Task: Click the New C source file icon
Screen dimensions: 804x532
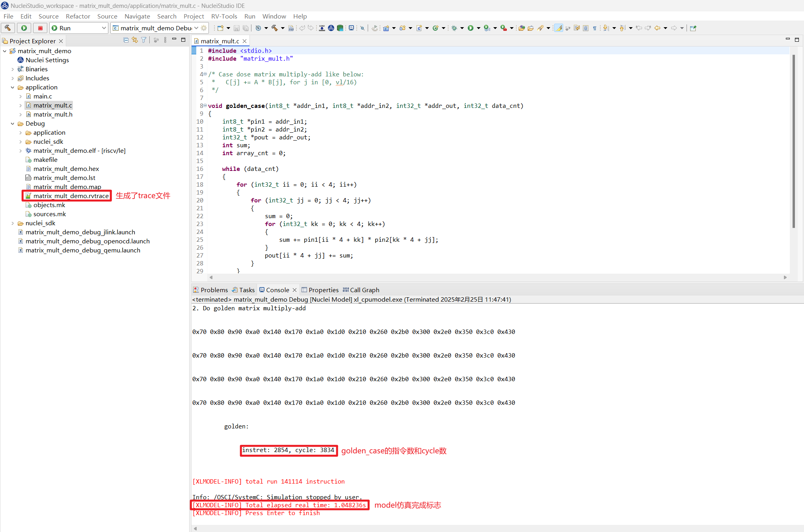Action: 419,28
